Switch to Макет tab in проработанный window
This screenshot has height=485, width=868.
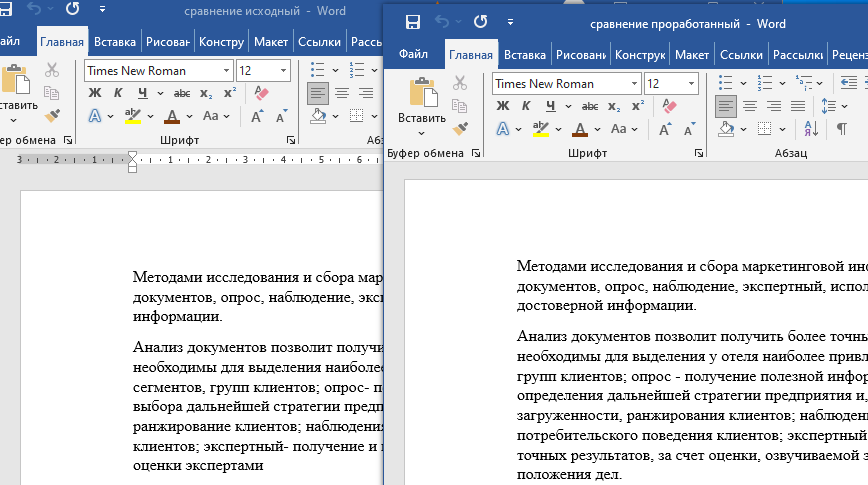click(692, 55)
